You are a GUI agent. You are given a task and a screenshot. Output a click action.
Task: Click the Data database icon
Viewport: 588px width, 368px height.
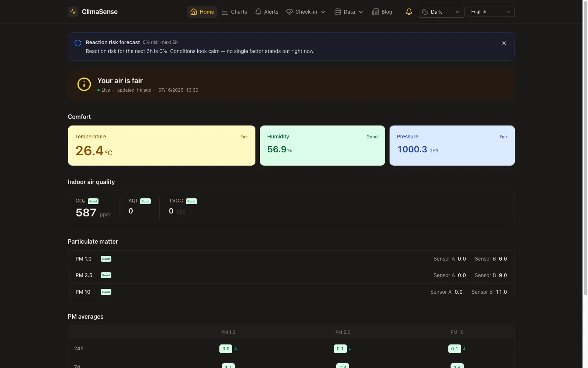coord(338,12)
